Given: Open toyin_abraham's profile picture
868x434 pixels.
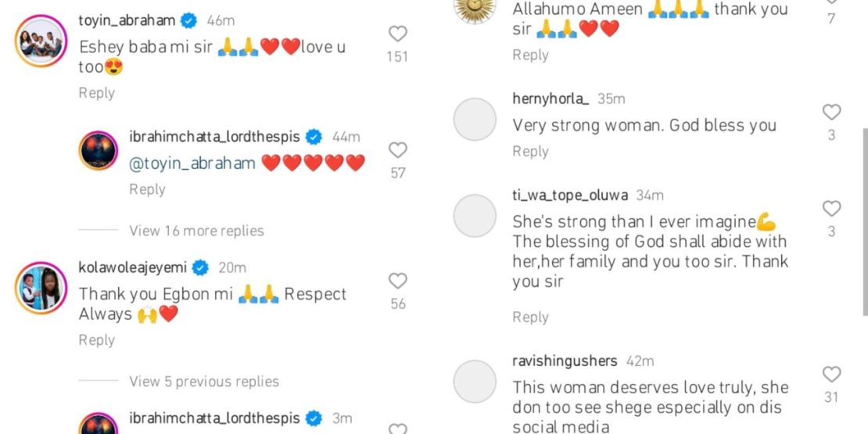Looking at the screenshot, I should pyautogui.click(x=41, y=41).
